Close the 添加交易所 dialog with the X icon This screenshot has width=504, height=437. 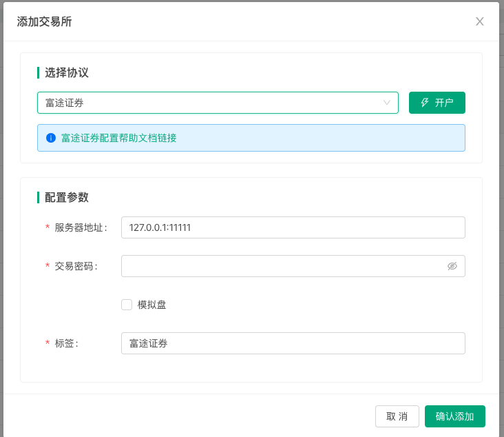[x=480, y=21]
